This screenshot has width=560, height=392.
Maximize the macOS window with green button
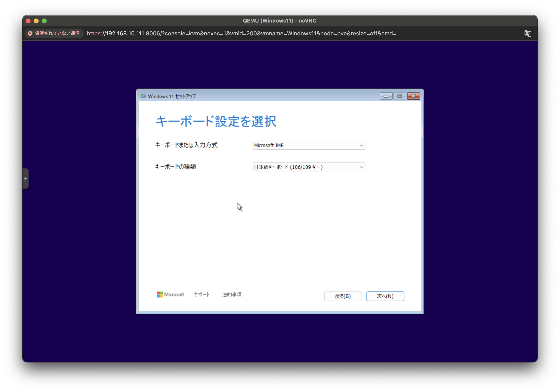coord(44,21)
